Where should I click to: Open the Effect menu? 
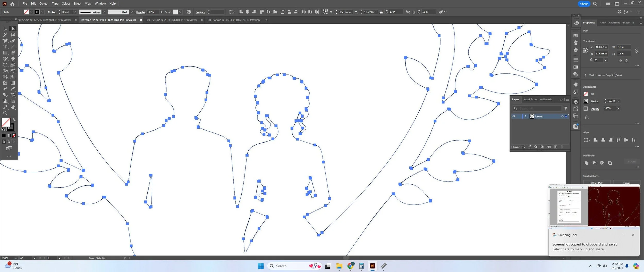(x=77, y=4)
